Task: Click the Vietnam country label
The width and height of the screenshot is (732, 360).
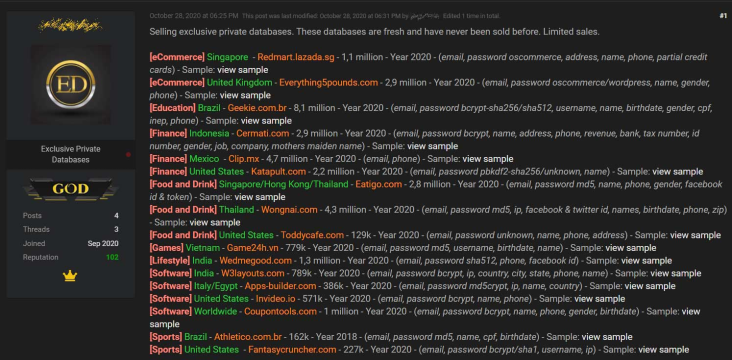Action: click(x=203, y=248)
